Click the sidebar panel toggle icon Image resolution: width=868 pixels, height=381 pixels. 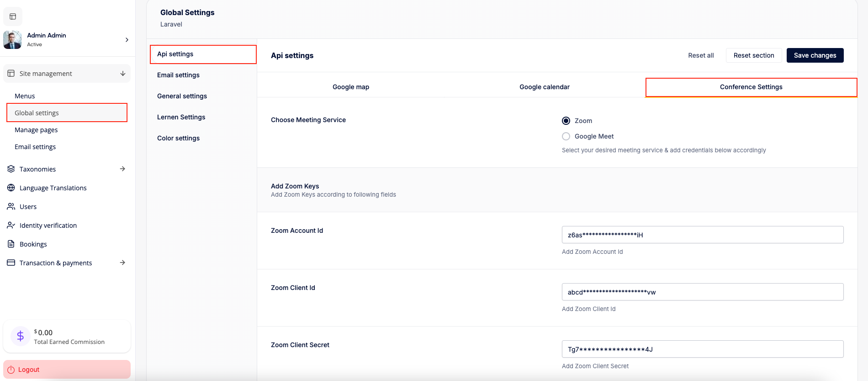[13, 16]
